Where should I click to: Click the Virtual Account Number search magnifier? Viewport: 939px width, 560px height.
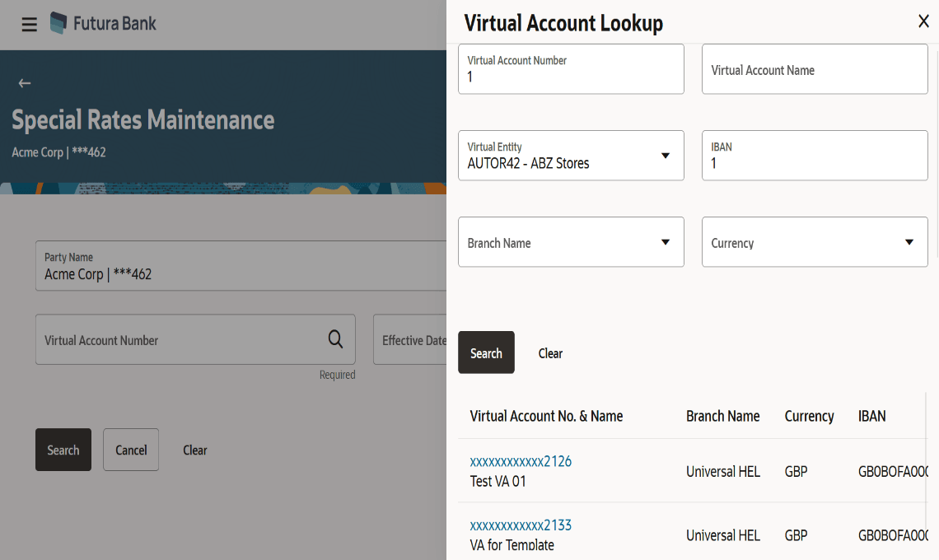pos(335,339)
